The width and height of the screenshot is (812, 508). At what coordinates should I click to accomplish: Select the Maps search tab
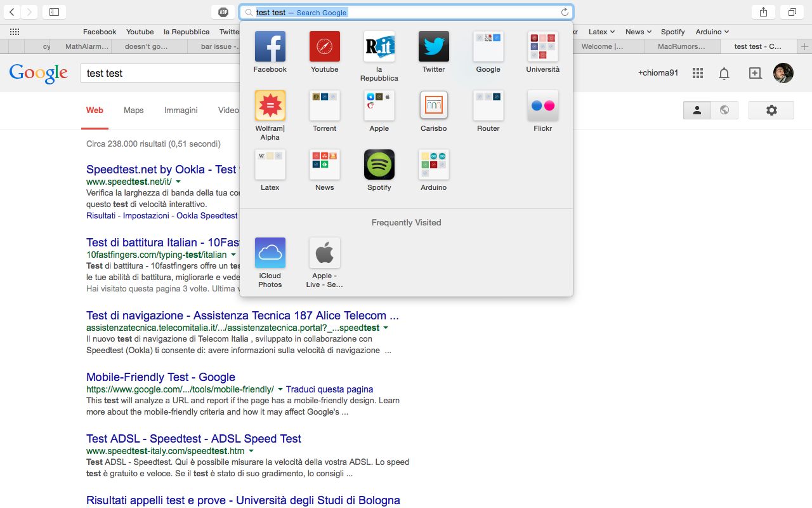[133, 110]
